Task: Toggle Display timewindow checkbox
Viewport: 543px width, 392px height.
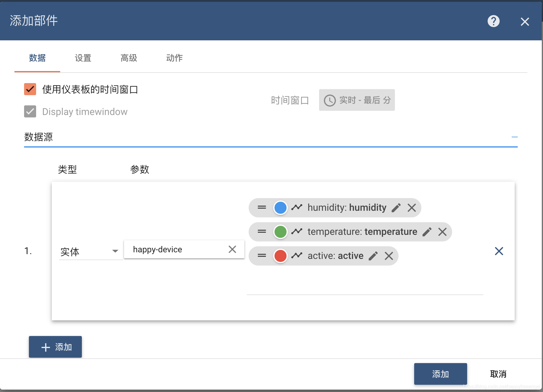Action: click(30, 111)
